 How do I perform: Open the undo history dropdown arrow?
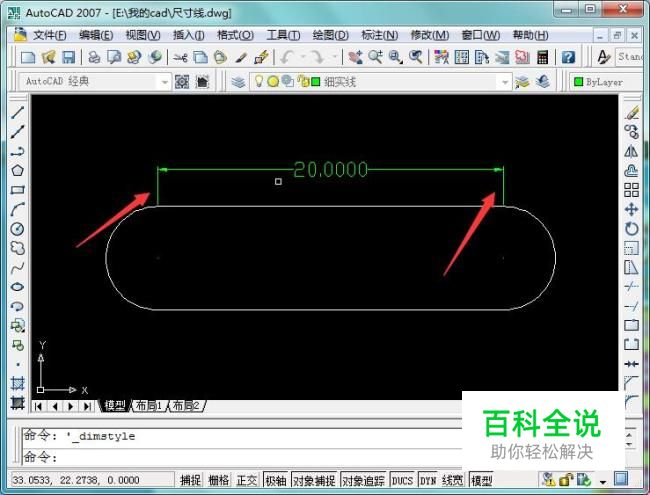point(303,57)
